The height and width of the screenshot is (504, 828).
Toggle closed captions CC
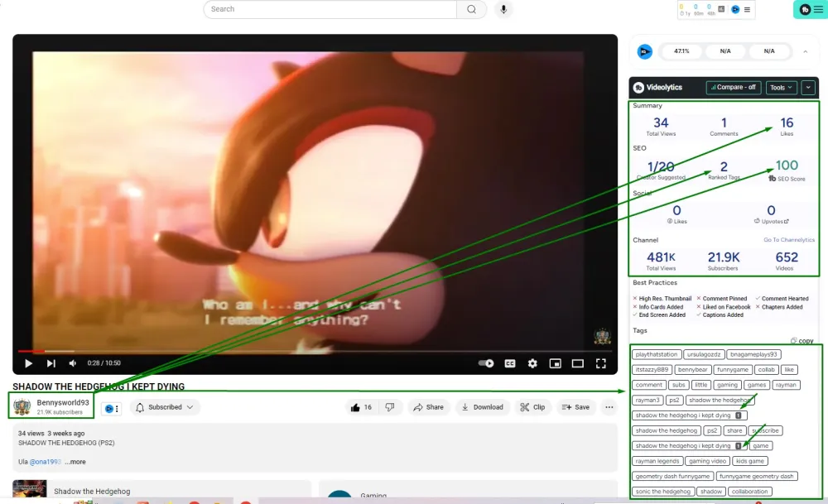pyautogui.click(x=509, y=363)
